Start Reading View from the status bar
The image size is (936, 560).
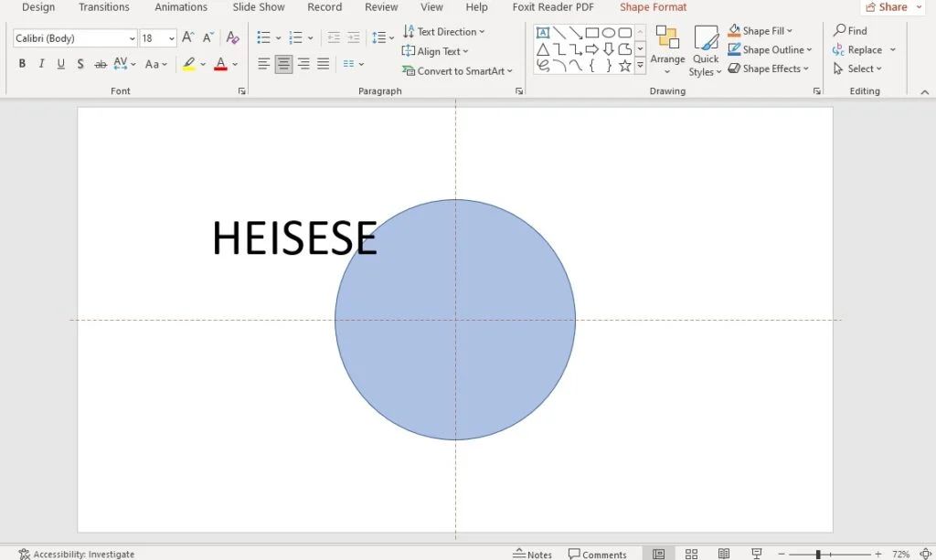tap(724, 553)
